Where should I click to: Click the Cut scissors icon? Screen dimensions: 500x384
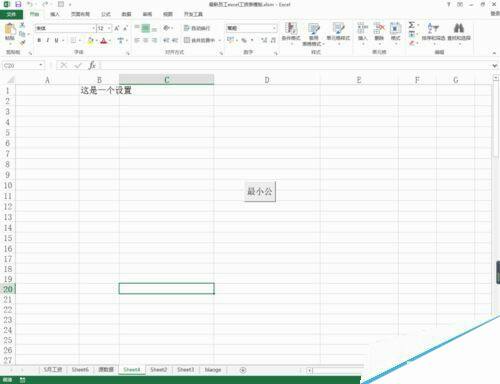coord(22,25)
